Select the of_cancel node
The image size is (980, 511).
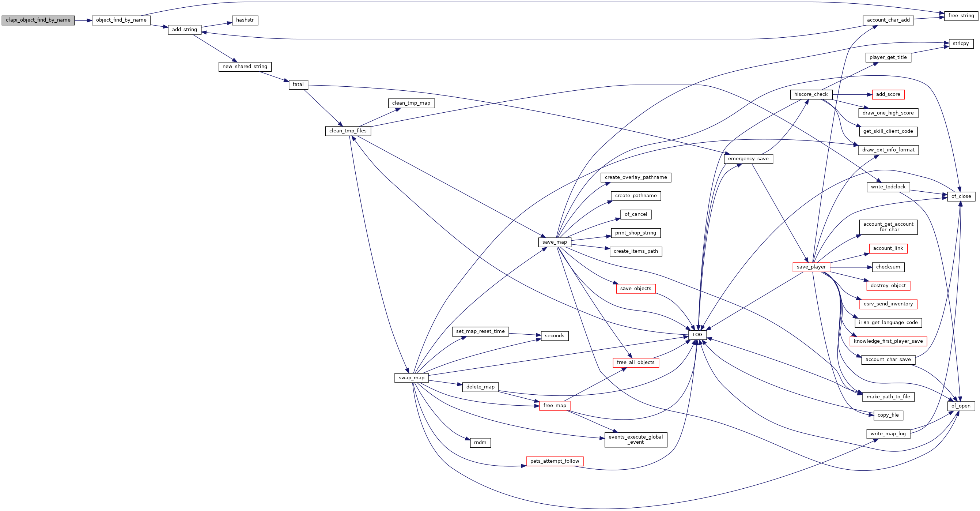[636, 214]
